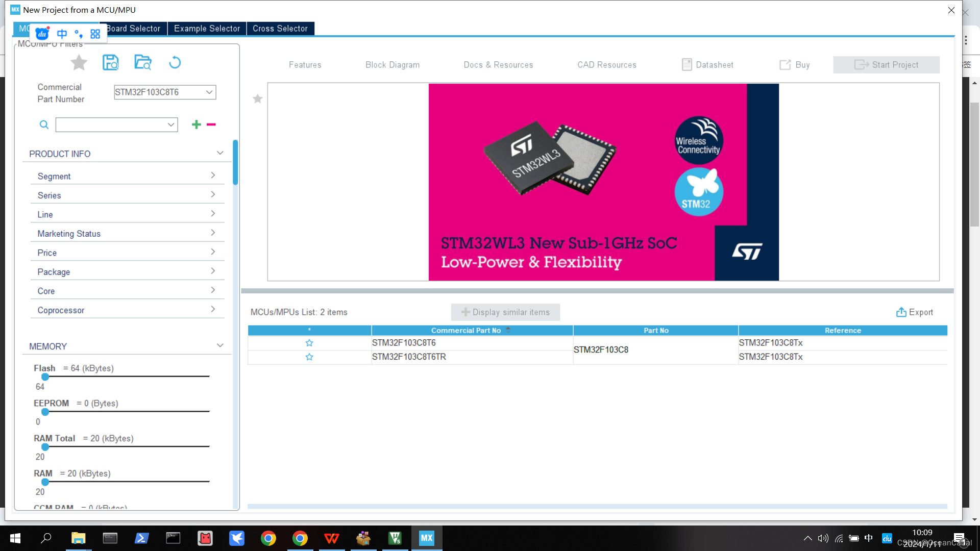Sort by Part No column header
Image resolution: width=980 pixels, height=551 pixels.
(656, 331)
